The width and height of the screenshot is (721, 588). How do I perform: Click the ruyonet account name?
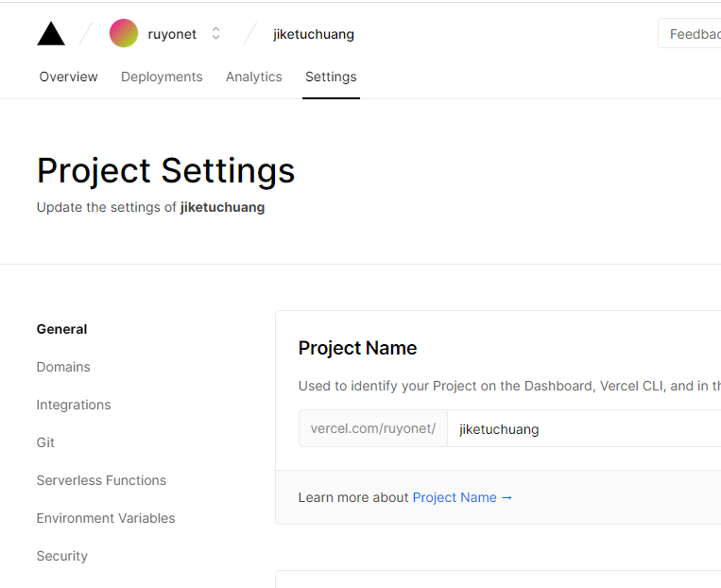click(x=172, y=34)
